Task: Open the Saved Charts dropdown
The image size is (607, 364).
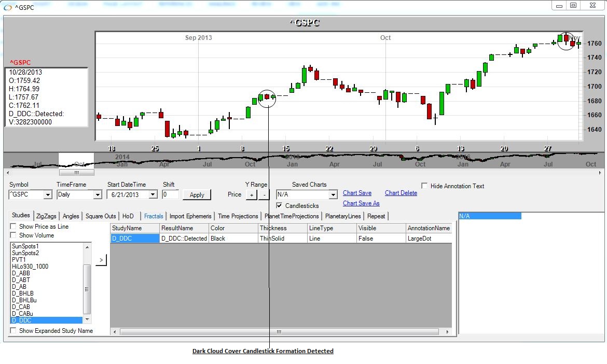Action: [333, 195]
